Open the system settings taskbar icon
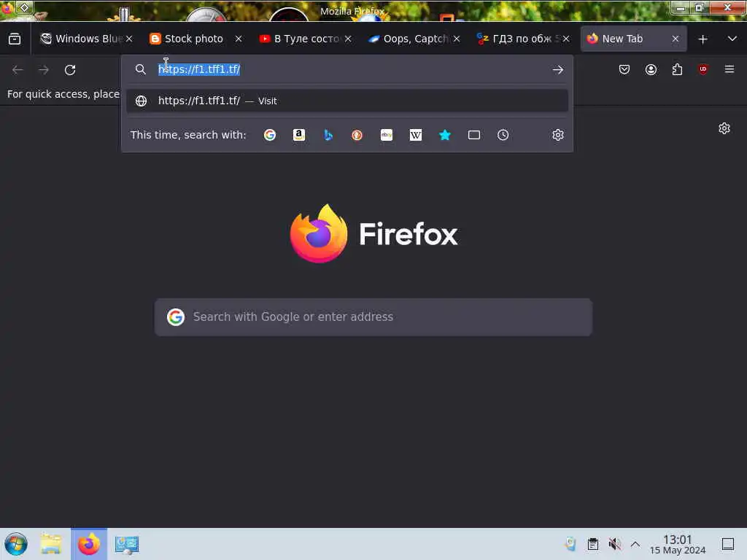This screenshot has height=560, width=747. pos(127,544)
